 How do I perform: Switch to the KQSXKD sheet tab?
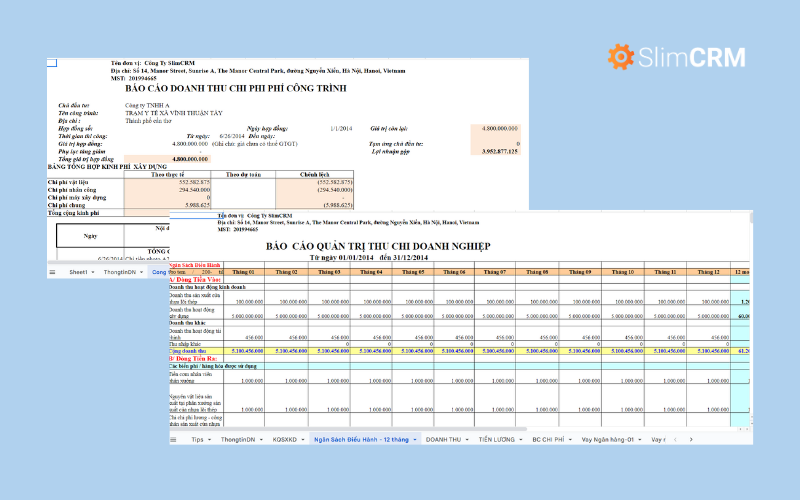[284, 439]
